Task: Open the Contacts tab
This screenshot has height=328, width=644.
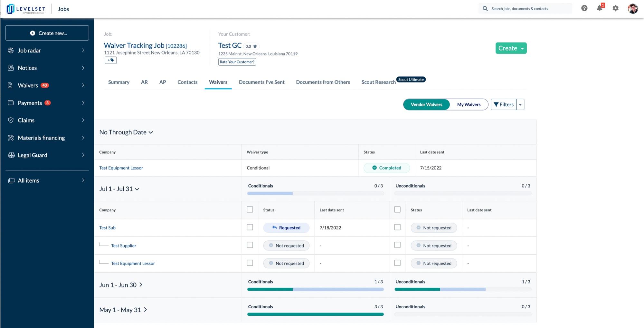Action: pyautogui.click(x=187, y=82)
